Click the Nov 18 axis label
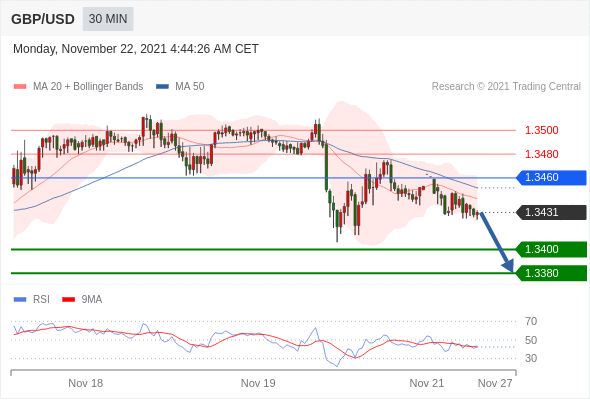590x400 pixels. point(85,383)
